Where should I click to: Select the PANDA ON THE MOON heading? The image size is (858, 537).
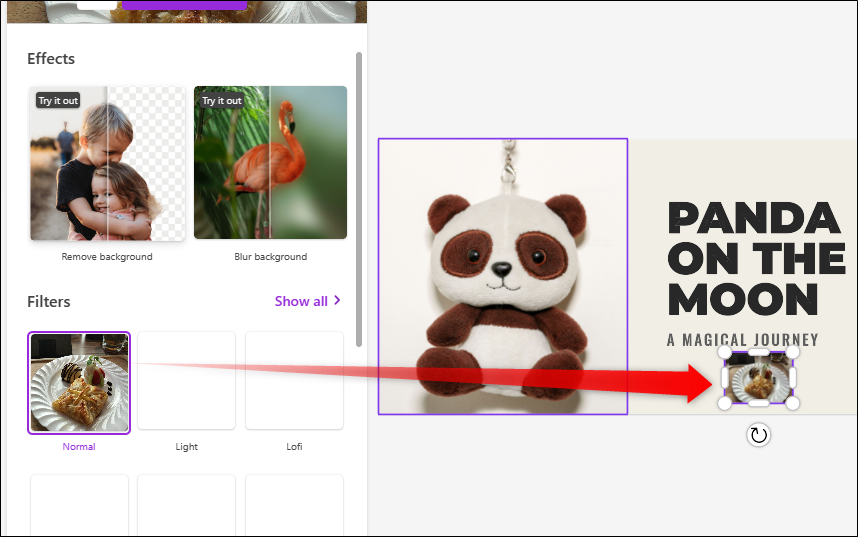[756, 258]
